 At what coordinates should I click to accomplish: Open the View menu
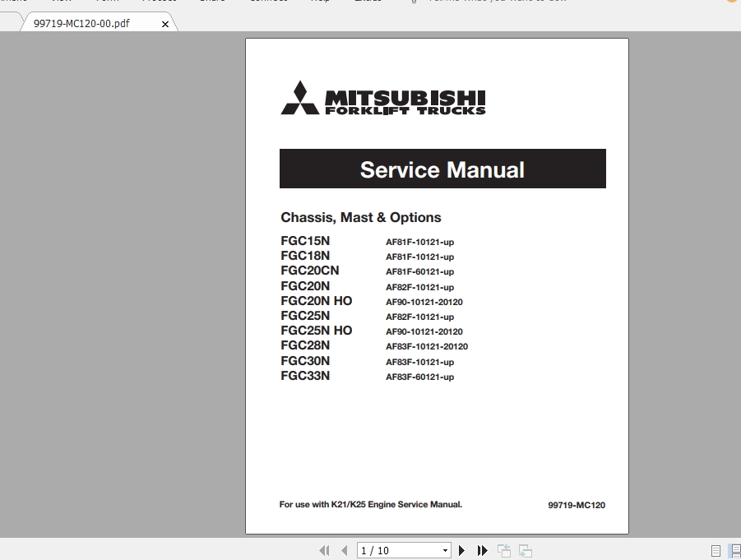[x=62, y=2]
